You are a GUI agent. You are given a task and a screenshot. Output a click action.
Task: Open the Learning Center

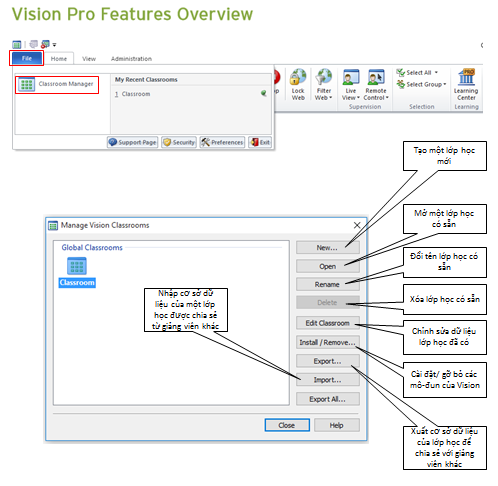pyautogui.click(x=466, y=85)
